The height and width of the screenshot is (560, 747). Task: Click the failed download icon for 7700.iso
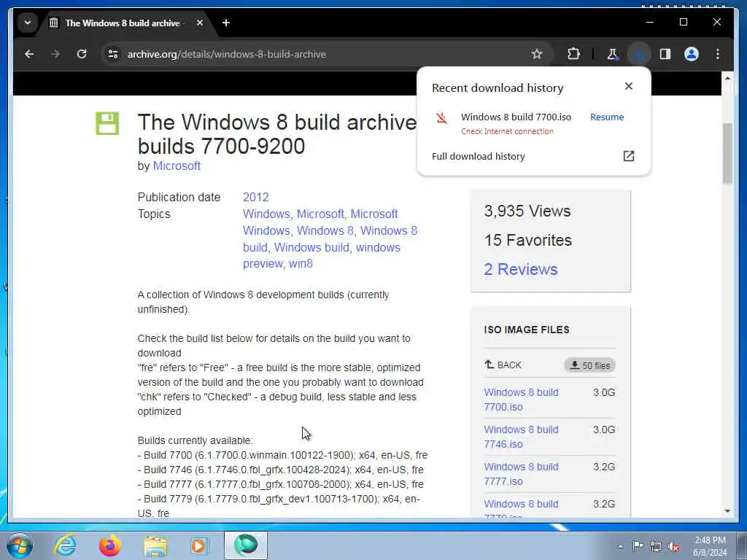point(441,117)
